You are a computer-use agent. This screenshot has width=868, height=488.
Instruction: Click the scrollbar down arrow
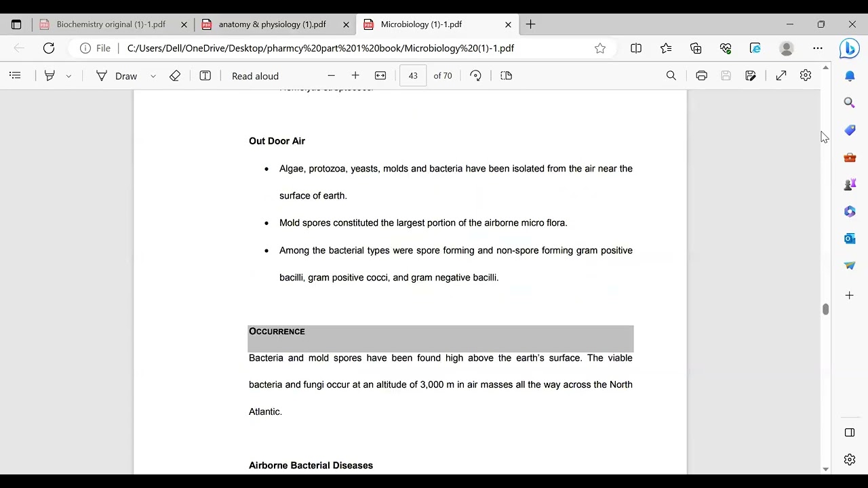pyautogui.click(x=825, y=469)
